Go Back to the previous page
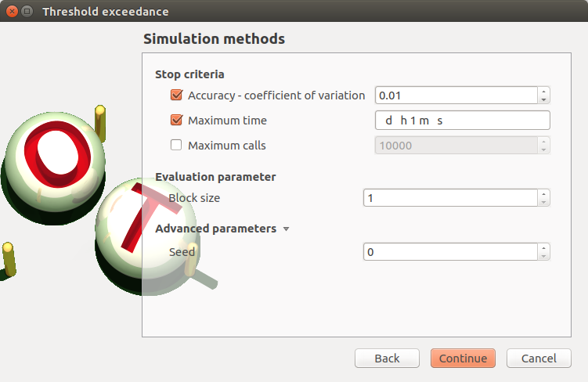Image resolution: width=588 pixels, height=382 pixels. pyautogui.click(x=387, y=359)
